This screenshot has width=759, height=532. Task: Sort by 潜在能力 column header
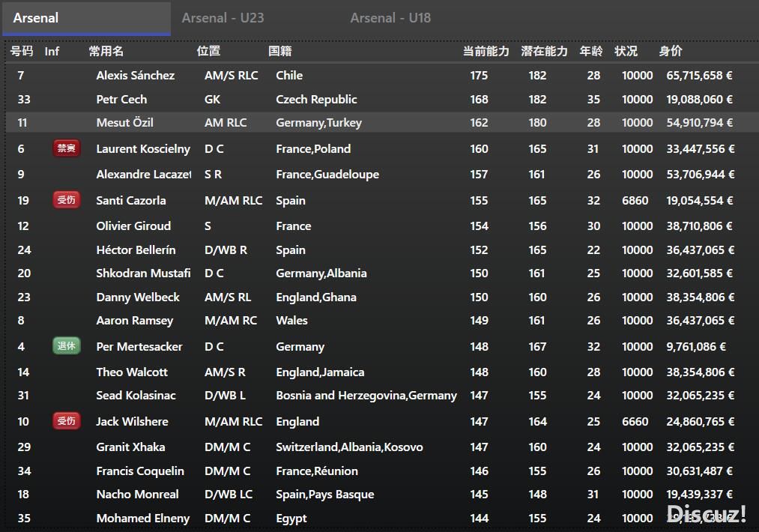(544, 51)
